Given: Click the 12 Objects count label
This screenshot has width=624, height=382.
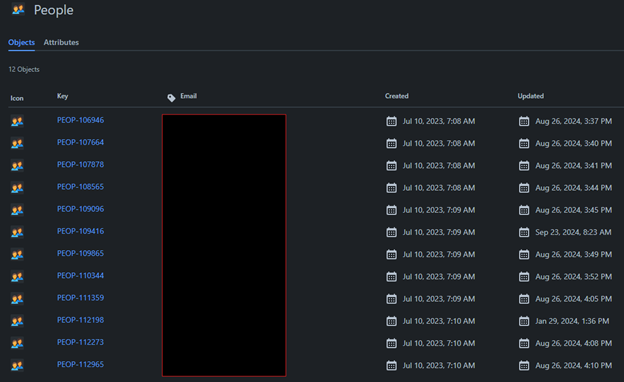Looking at the screenshot, I should pyautogui.click(x=24, y=69).
